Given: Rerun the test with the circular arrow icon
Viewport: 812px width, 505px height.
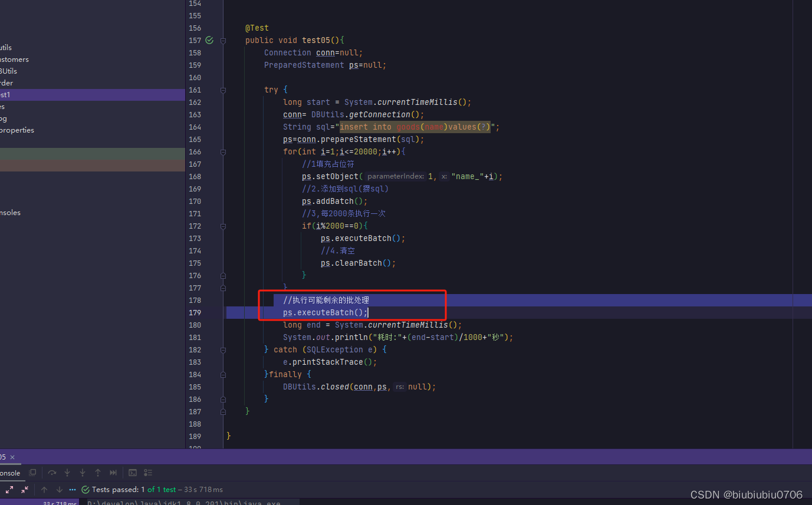Looking at the screenshot, I should (52, 473).
